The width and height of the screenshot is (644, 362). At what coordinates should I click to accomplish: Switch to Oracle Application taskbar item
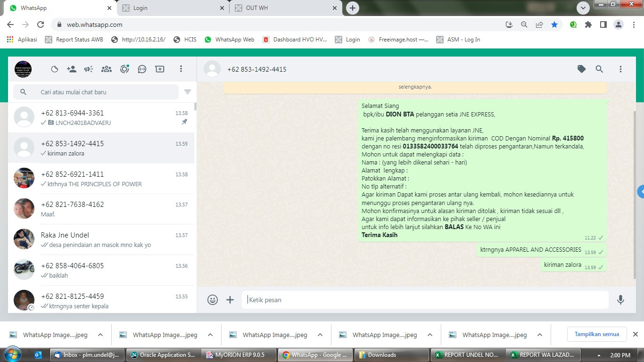click(163, 355)
